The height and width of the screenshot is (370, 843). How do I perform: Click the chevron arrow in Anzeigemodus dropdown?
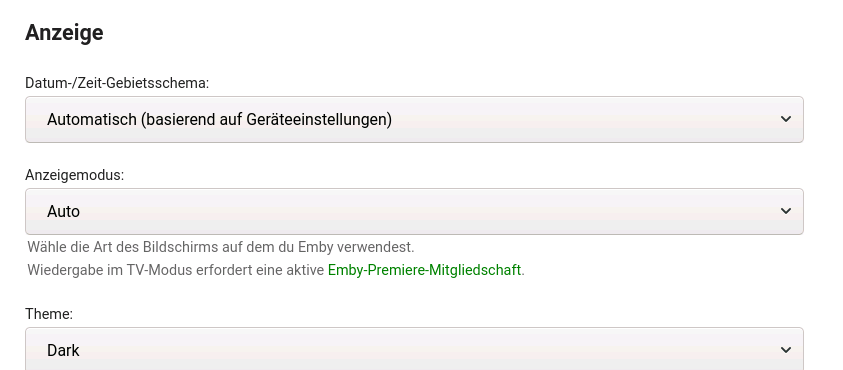click(x=785, y=211)
